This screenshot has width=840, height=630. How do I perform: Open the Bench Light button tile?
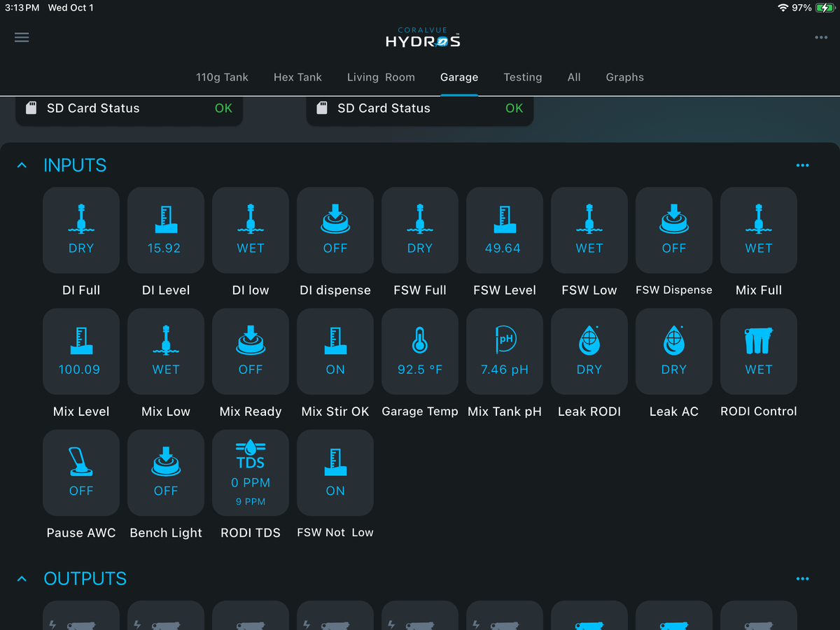click(166, 472)
